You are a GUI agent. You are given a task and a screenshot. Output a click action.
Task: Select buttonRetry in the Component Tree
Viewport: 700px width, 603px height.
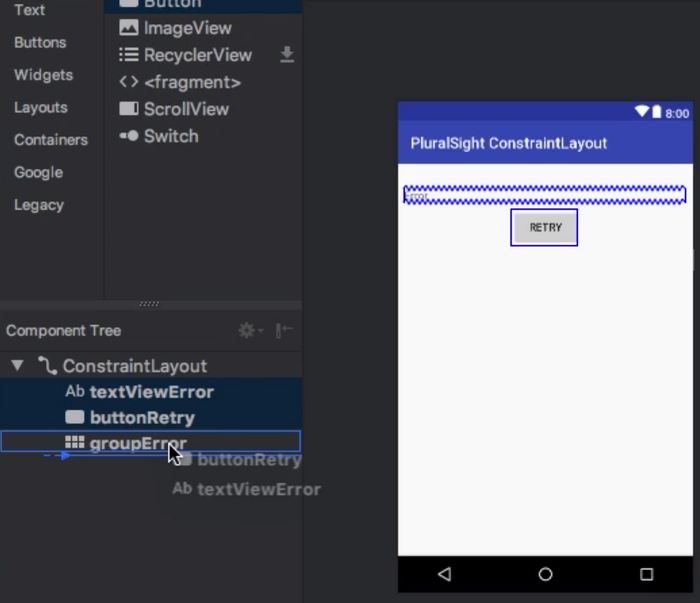141,418
